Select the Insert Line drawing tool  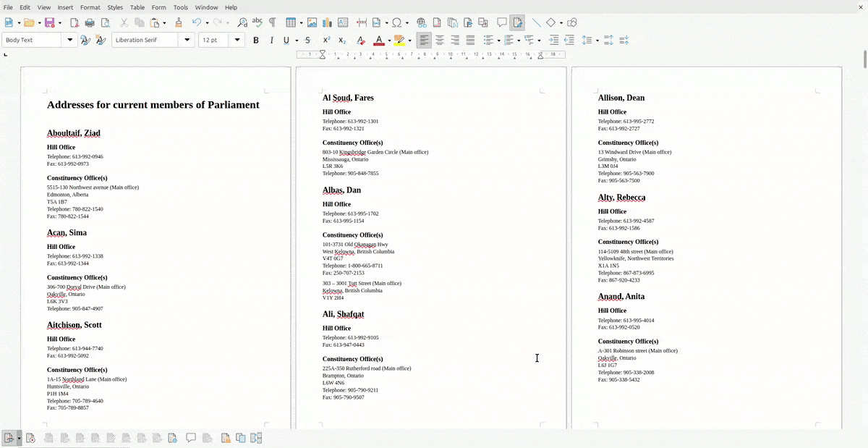(x=536, y=22)
